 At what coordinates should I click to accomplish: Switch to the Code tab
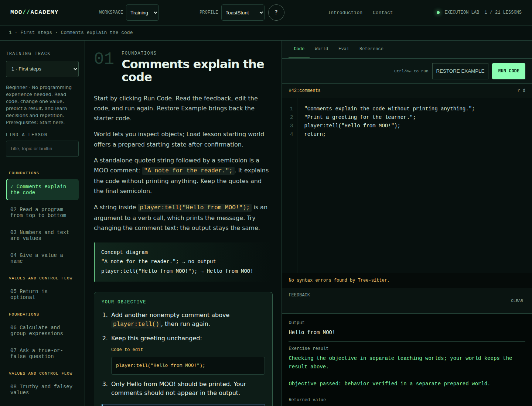pyautogui.click(x=299, y=49)
